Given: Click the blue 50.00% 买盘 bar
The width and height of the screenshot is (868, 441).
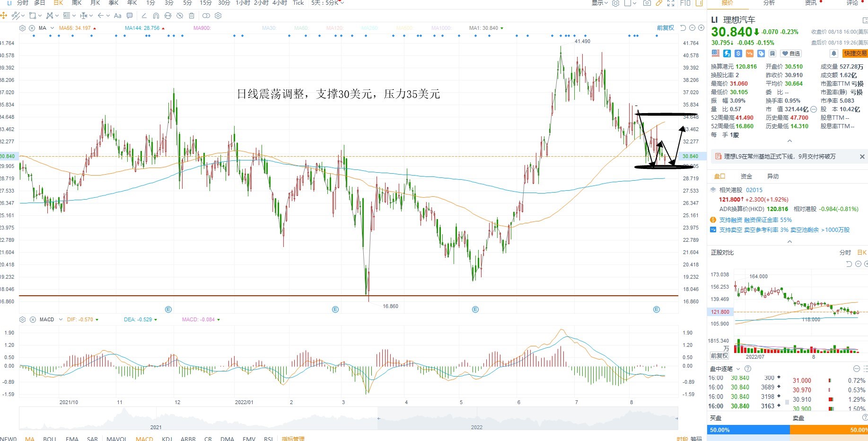Looking at the screenshot, I should pos(748,430).
